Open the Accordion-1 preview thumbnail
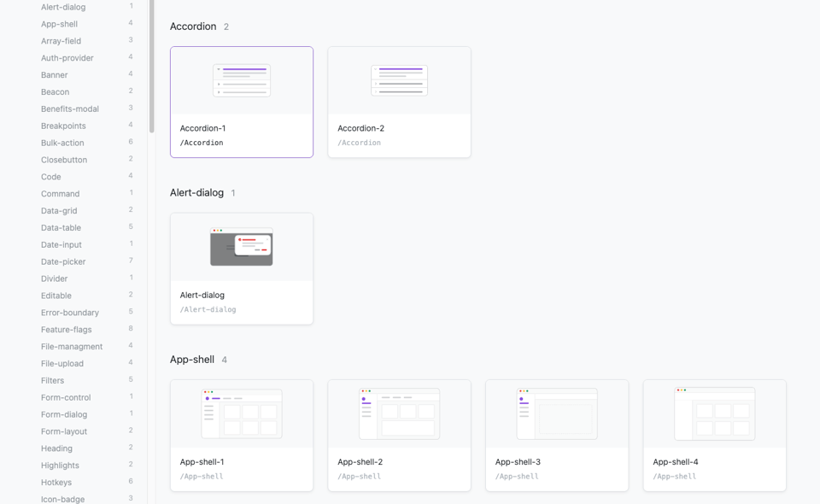The width and height of the screenshot is (820, 504). pos(242,81)
